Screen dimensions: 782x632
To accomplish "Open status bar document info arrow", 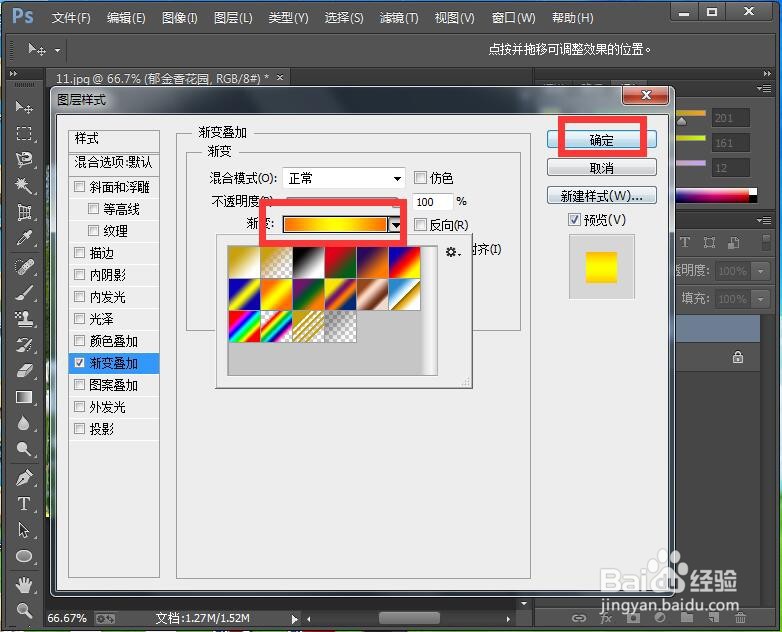I will click(295, 619).
